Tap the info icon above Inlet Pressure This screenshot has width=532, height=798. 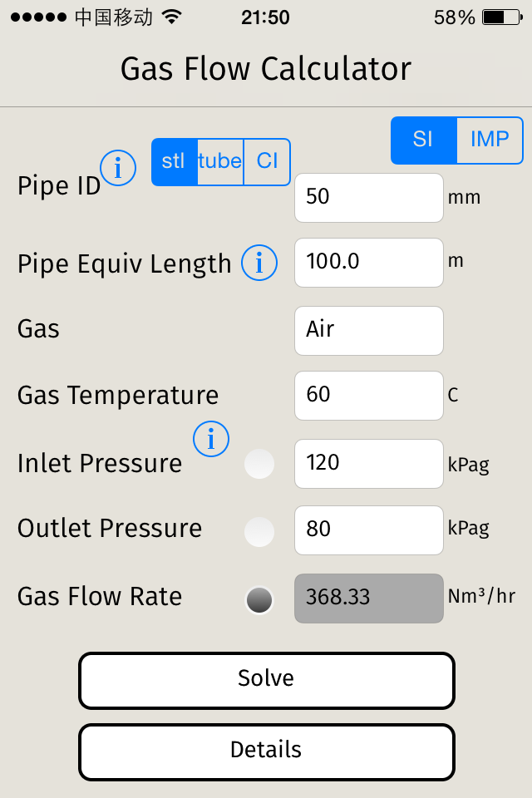(x=211, y=439)
